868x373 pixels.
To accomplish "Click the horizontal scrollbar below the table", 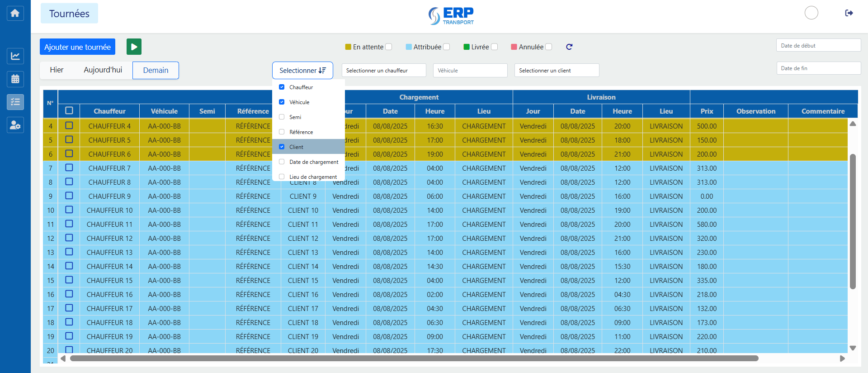I will coord(414,359).
